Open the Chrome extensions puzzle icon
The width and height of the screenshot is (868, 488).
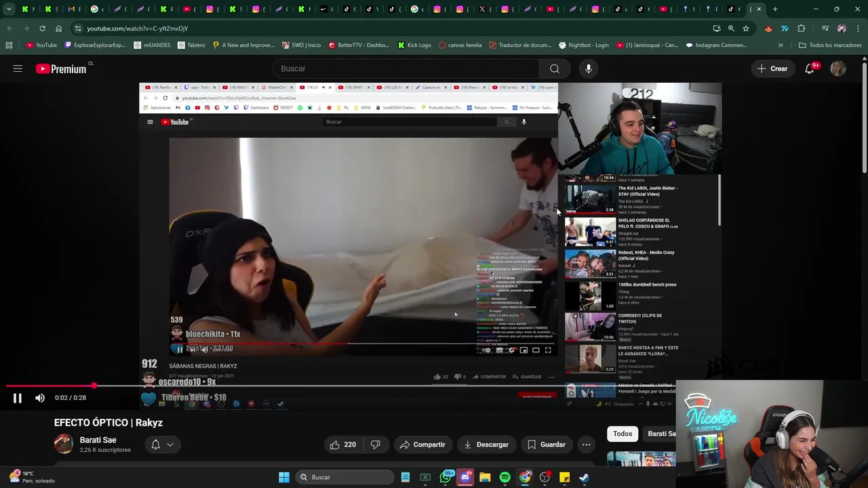pyautogui.click(x=802, y=28)
